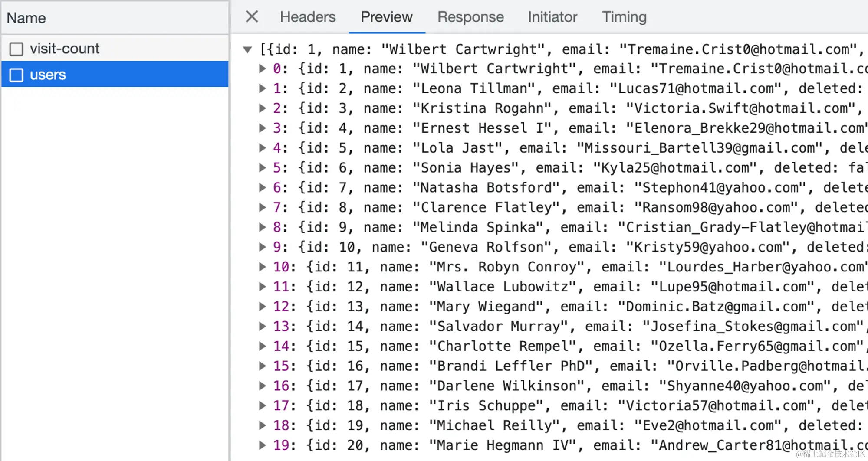Expand entry 5 Sonia Hayes
868x461 pixels.
tap(262, 168)
